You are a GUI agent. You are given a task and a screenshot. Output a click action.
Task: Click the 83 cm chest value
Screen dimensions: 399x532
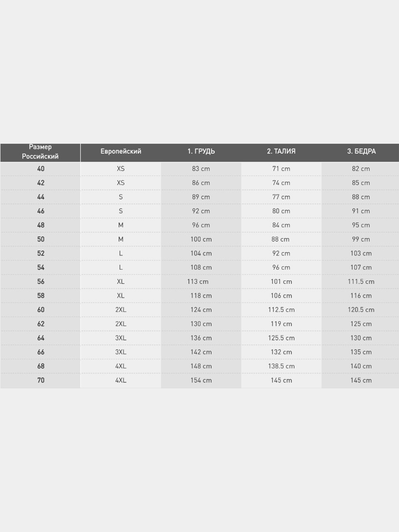pos(201,169)
